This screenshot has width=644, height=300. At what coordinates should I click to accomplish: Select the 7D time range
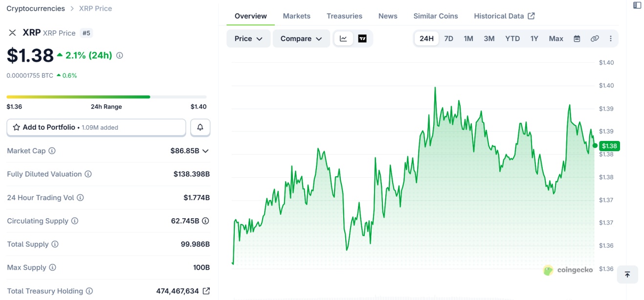[x=448, y=39]
